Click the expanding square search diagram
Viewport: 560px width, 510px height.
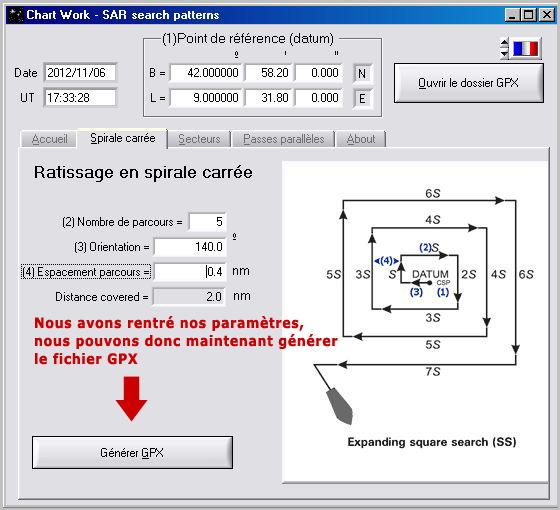(415, 321)
